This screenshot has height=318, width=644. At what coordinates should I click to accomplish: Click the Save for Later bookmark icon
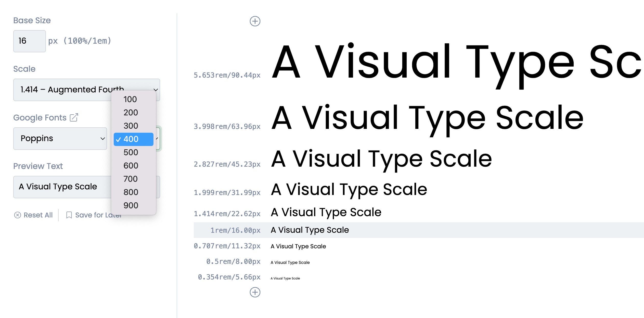[x=69, y=215]
